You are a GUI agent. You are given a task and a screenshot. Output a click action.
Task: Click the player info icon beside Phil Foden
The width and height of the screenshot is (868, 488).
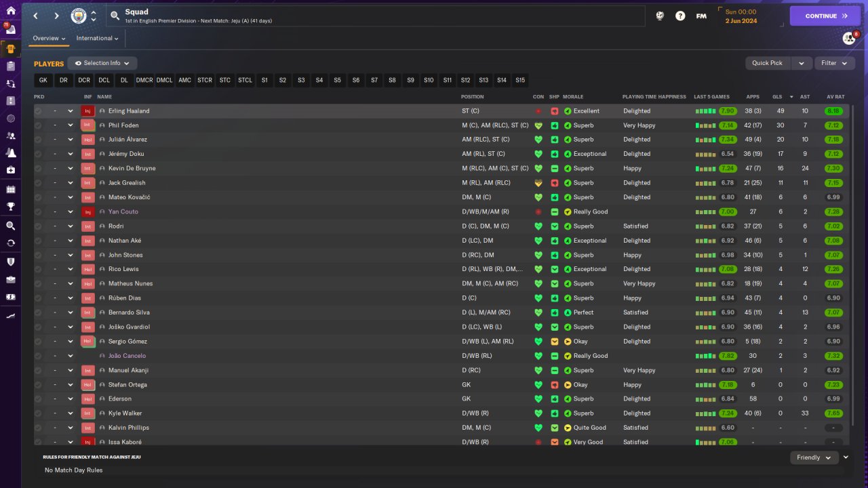click(102, 125)
